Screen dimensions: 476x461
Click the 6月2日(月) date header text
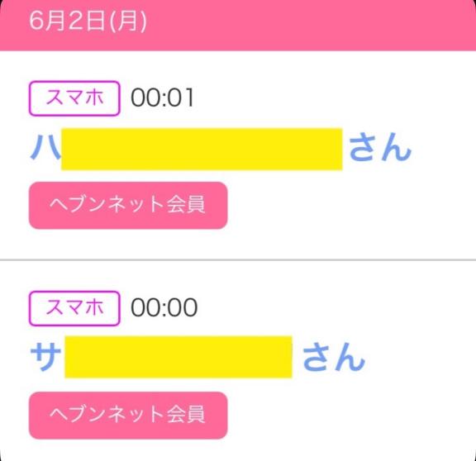[x=88, y=21]
